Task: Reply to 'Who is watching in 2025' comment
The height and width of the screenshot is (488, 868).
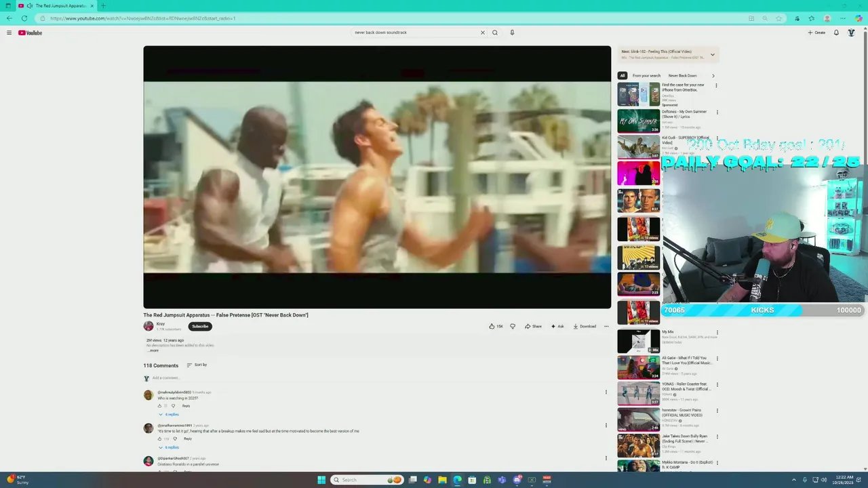Action: 186,405
